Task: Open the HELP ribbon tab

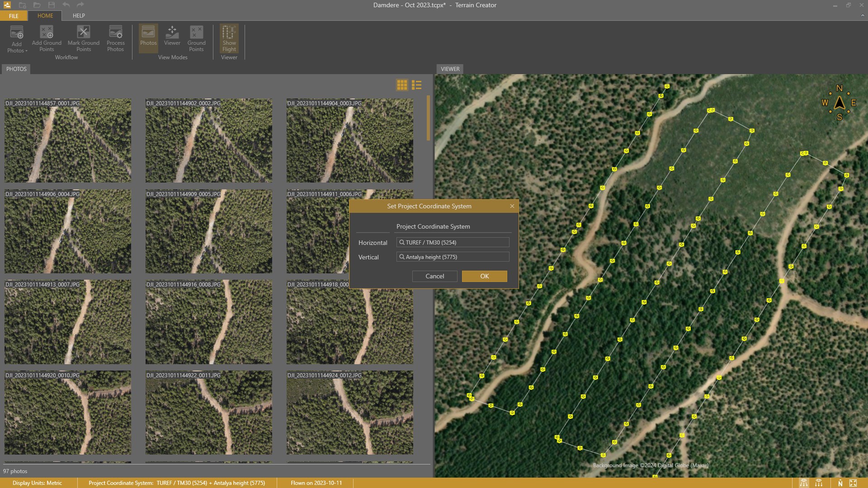Action: (x=79, y=16)
